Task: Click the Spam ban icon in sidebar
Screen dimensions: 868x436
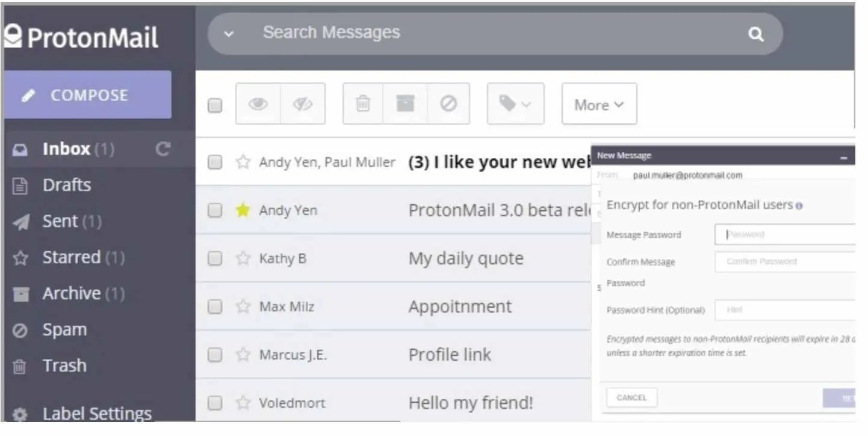Action: pyautogui.click(x=20, y=331)
